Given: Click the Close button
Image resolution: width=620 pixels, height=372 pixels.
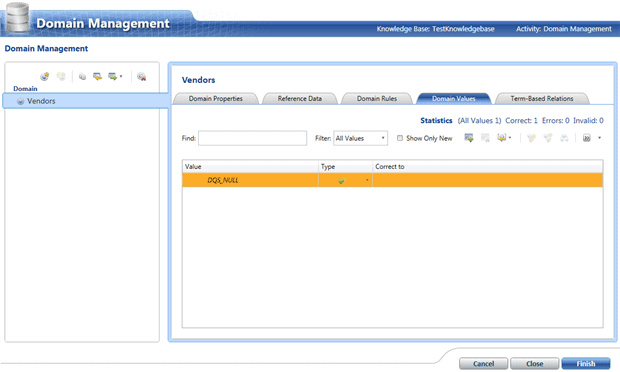Looking at the screenshot, I should (x=535, y=363).
